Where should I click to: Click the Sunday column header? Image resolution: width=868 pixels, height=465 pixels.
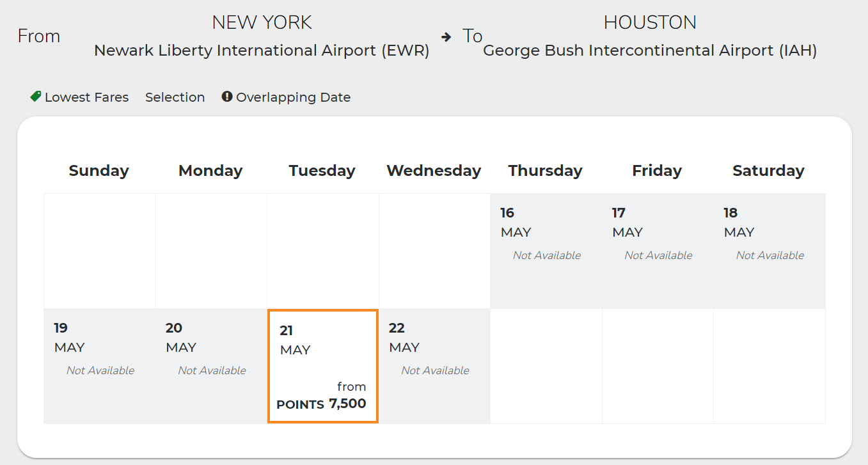99,171
